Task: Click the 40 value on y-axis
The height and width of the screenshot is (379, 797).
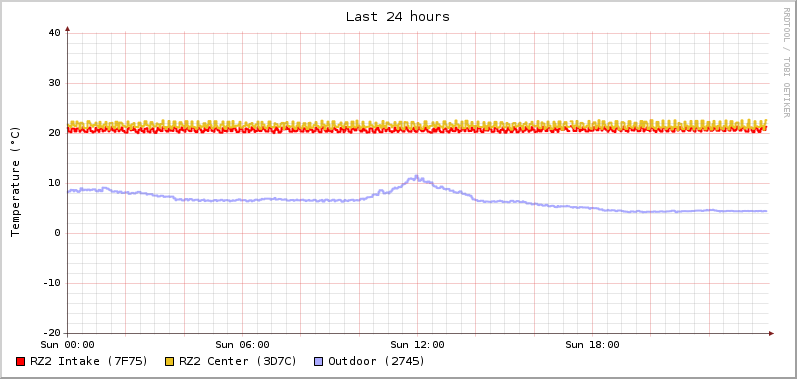Action: click(x=54, y=33)
